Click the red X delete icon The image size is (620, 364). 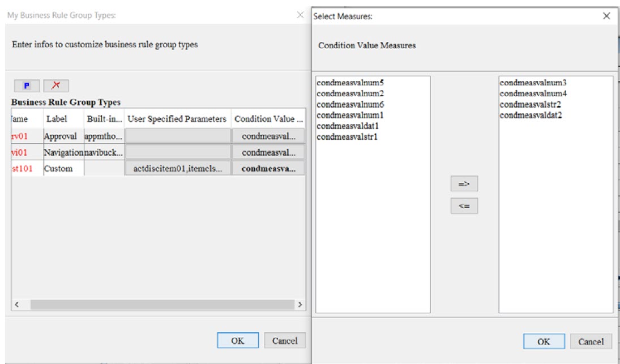(x=55, y=85)
